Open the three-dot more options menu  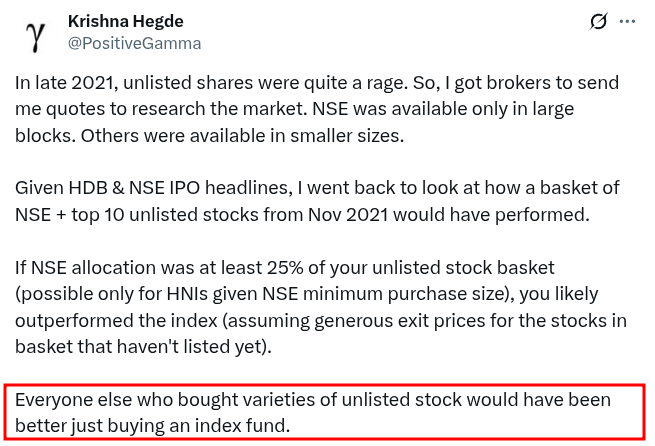pos(627,21)
